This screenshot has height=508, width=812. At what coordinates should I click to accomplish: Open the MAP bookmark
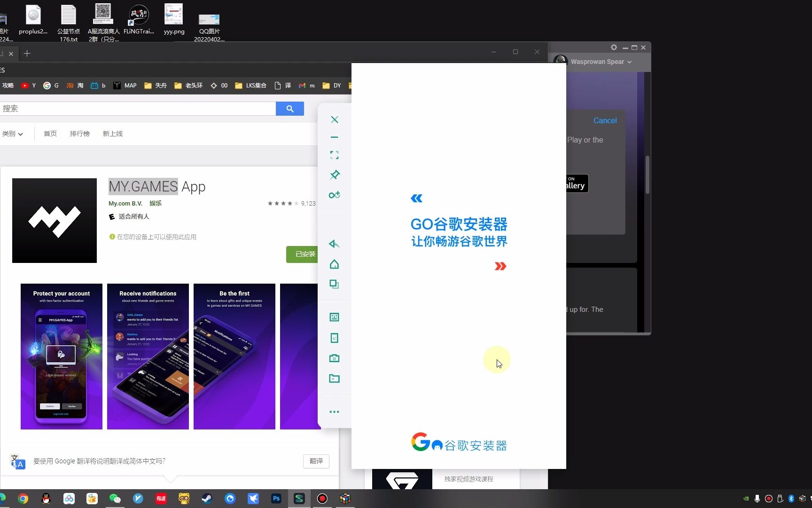pyautogui.click(x=125, y=86)
